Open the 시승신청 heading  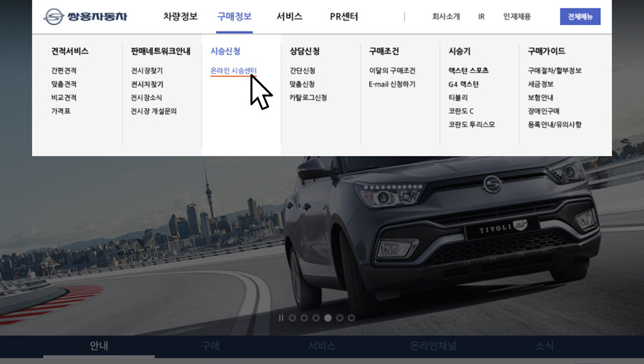pos(225,51)
